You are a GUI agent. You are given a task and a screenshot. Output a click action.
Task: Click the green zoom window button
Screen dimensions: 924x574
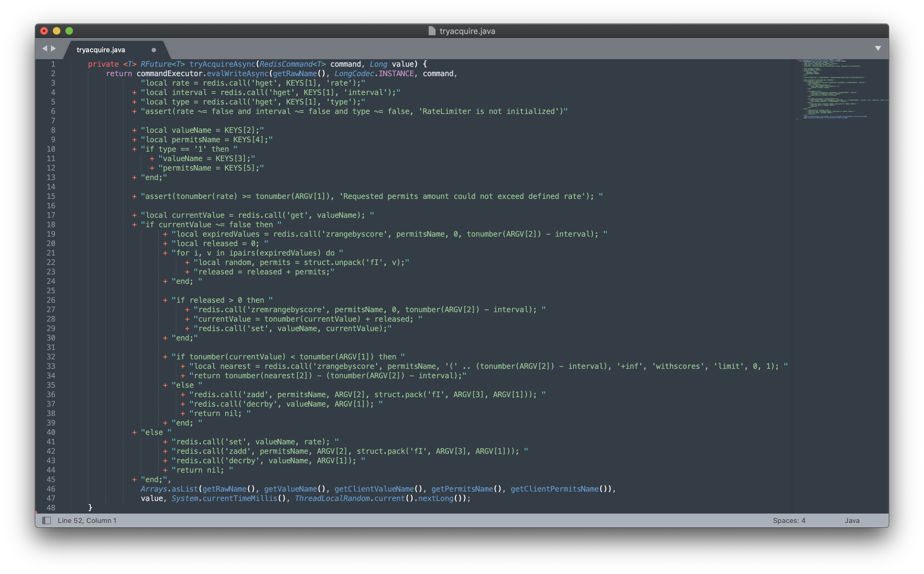(69, 31)
